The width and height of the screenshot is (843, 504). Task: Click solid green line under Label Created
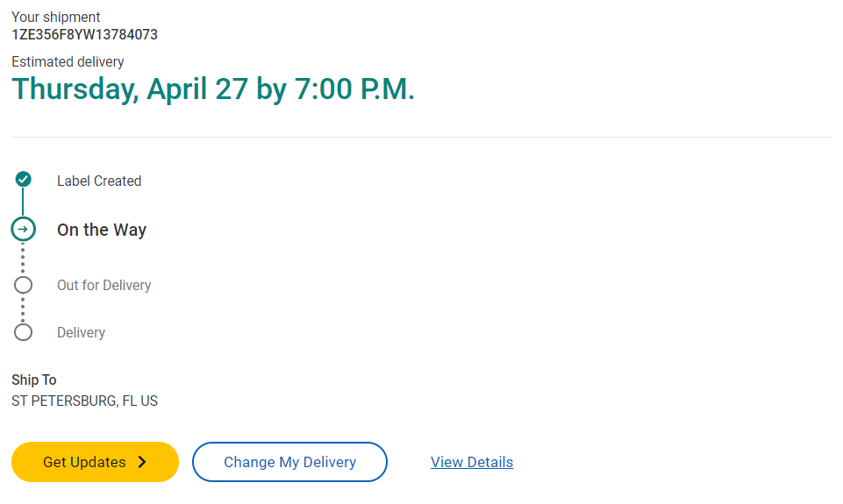[24, 202]
